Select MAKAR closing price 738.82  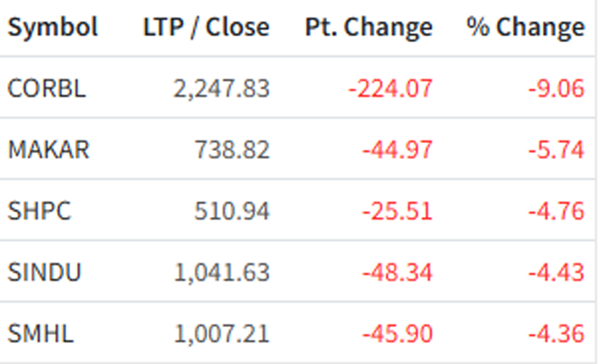coord(231,150)
